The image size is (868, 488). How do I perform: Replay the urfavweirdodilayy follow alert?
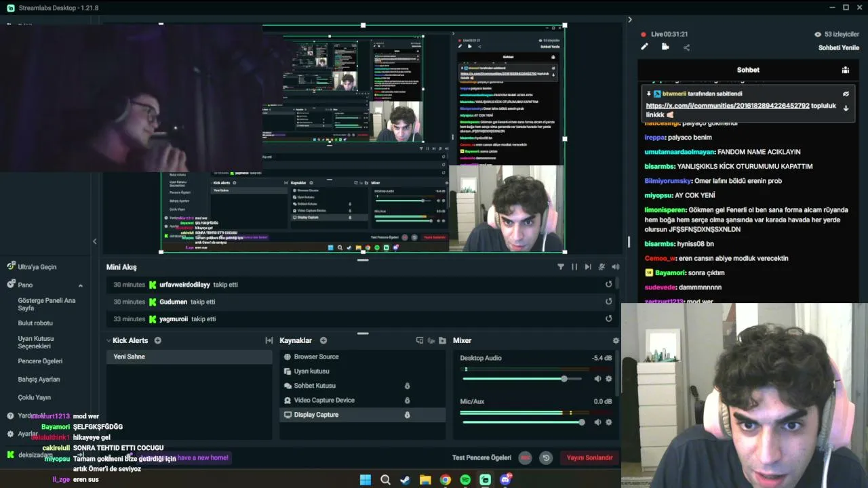609,285
